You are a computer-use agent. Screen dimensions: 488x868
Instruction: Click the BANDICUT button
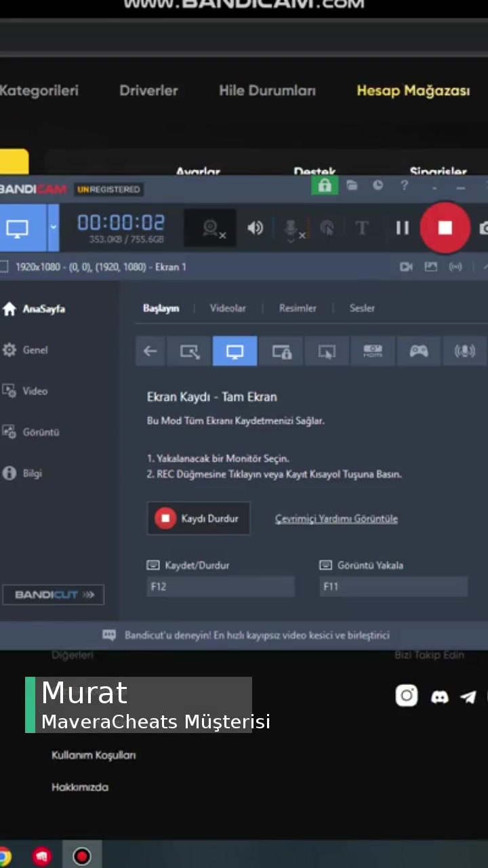54,595
